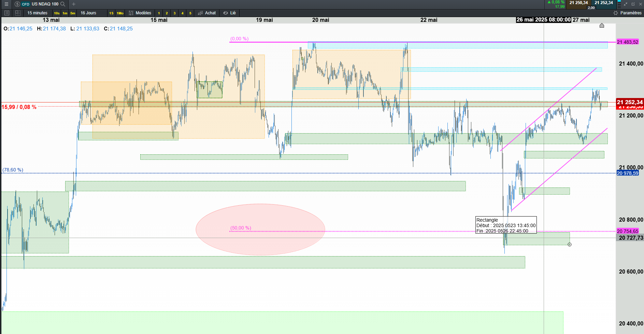Open the chart layout grid icon
The image size is (644, 334).
[x=18, y=13]
